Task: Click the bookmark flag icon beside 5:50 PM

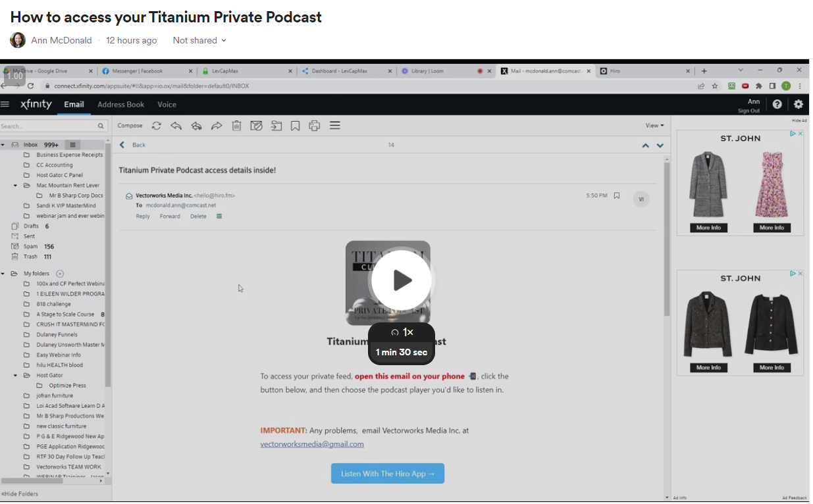Action: [x=617, y=195]
